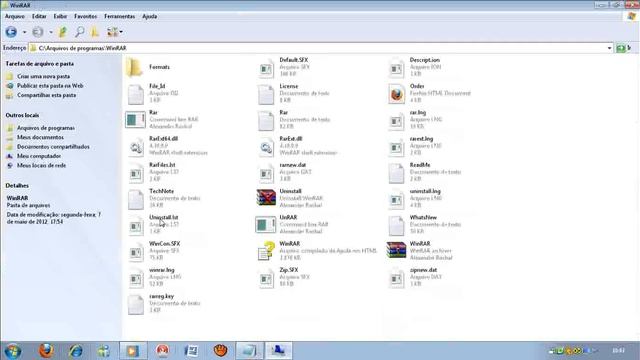Select the UnRAR Command line icon
This screenshot has width=640, height=360.
tap(266, 225)
